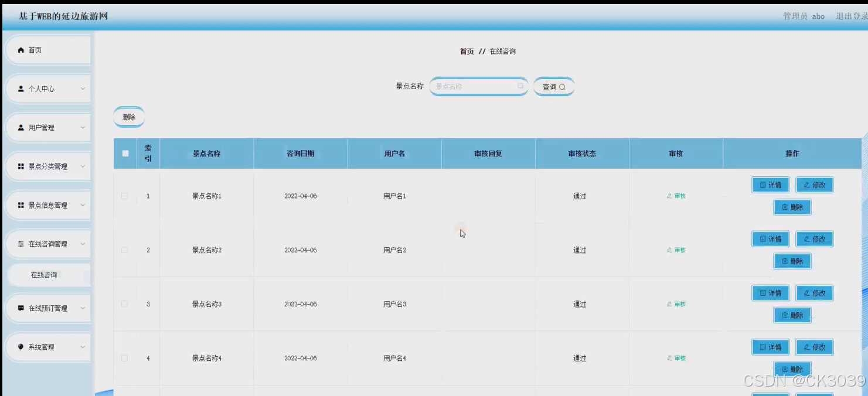Click the 基于WEB的延边旅游网 site title
868x396 pixels.
63,16
